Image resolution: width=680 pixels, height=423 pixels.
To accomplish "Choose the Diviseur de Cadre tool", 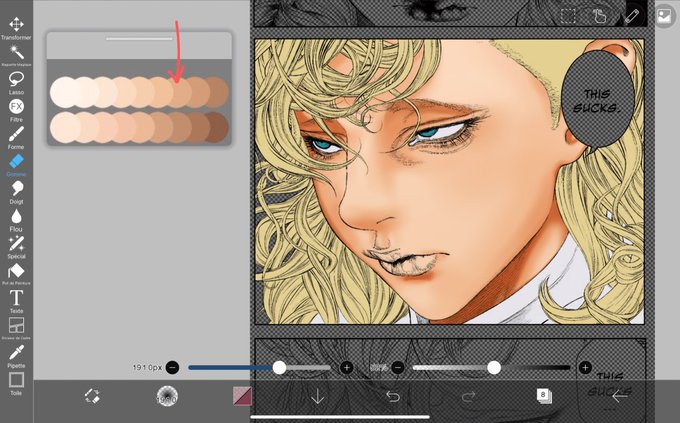I will pos(16,328).
